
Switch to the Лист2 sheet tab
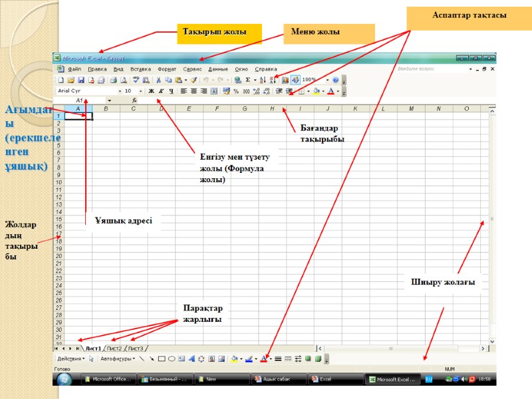point(114,348)
